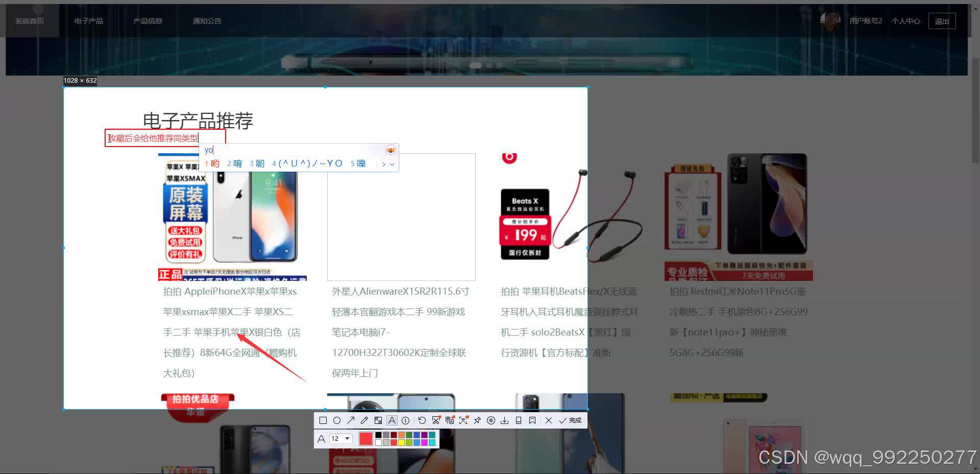Screen dimensions: 980x474
Task: Pick the orange color swatch
Action: (x=401, y=435)
